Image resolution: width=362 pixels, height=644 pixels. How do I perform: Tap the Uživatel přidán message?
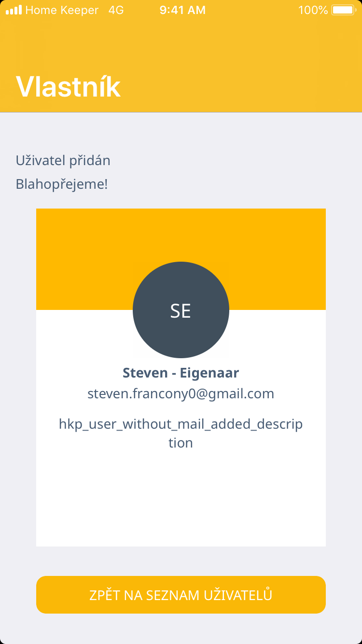[63, 160]
